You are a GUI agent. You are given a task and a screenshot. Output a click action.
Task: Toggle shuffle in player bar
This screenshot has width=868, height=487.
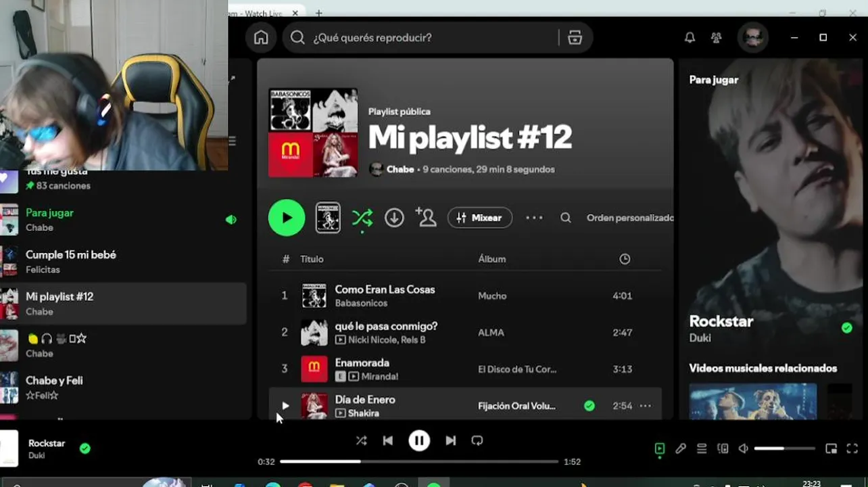pos(362,441)
